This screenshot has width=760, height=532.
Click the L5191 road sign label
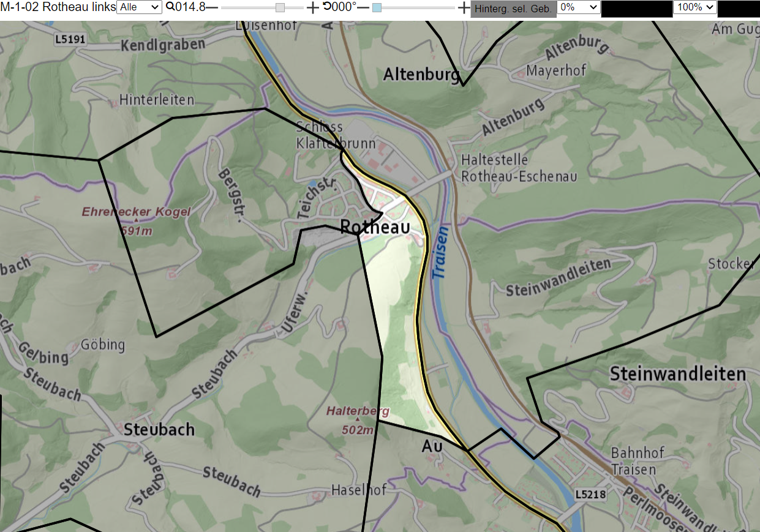pos(70,40)
